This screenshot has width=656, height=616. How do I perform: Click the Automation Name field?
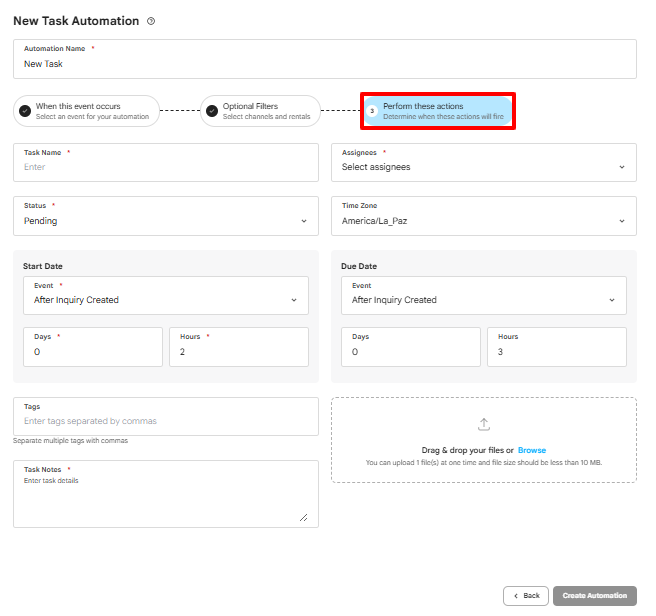click(x=325, y=59)
